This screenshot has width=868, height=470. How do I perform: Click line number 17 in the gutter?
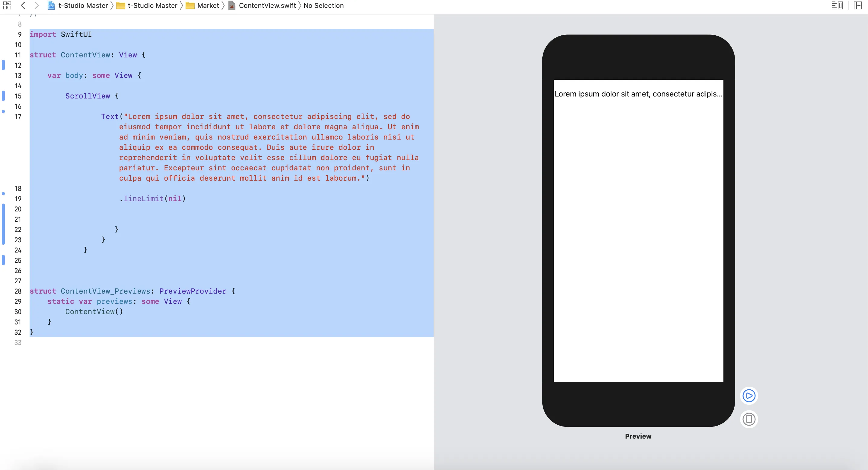pos(18,117)
